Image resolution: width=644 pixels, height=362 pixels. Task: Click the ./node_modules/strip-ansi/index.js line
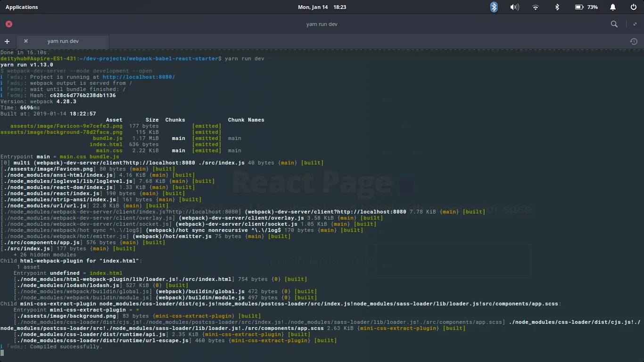pos(100,199)
